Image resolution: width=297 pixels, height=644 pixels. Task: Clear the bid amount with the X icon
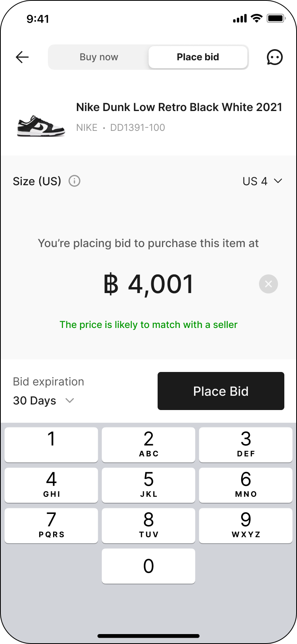pyautogui.click(x=268, y=284)
